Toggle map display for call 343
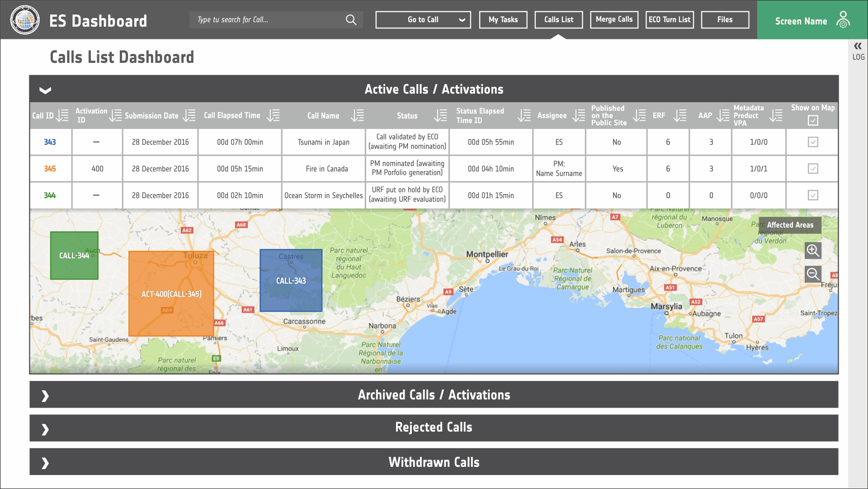This screenshot has height=489, width=868. pyautogui.click(x=813, y=142)
